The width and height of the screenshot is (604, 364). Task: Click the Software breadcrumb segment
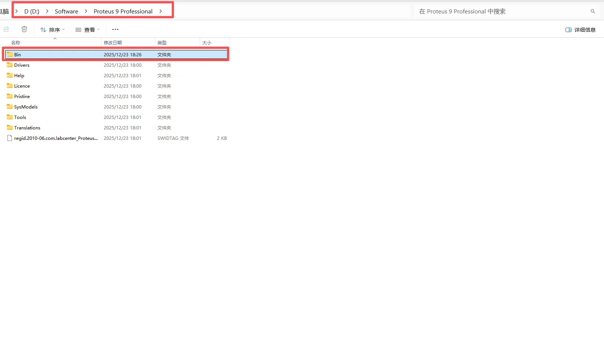[66, 12]
